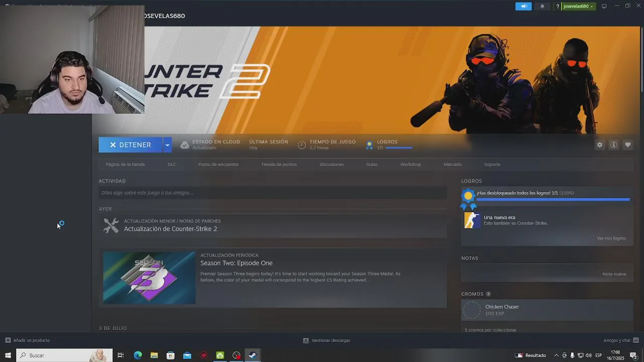Click the Chicken Chaser card icon
Screen dimensions: 644x362
click(x=472, y=310)
